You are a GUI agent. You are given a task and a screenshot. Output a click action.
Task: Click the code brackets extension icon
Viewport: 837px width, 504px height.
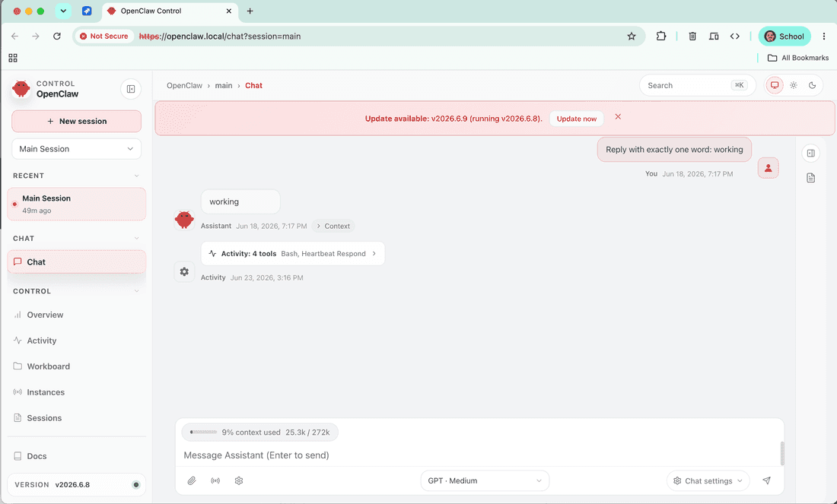click(x=735, y=36)
